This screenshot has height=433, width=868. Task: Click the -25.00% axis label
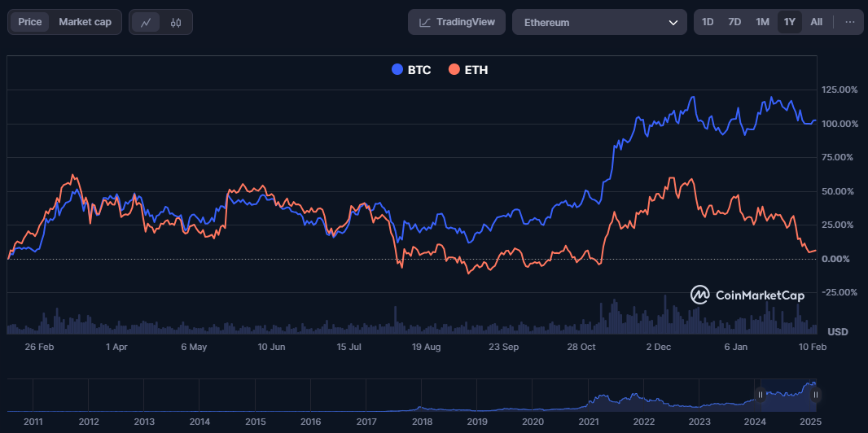pyautogui.click(x=840, y=292)
